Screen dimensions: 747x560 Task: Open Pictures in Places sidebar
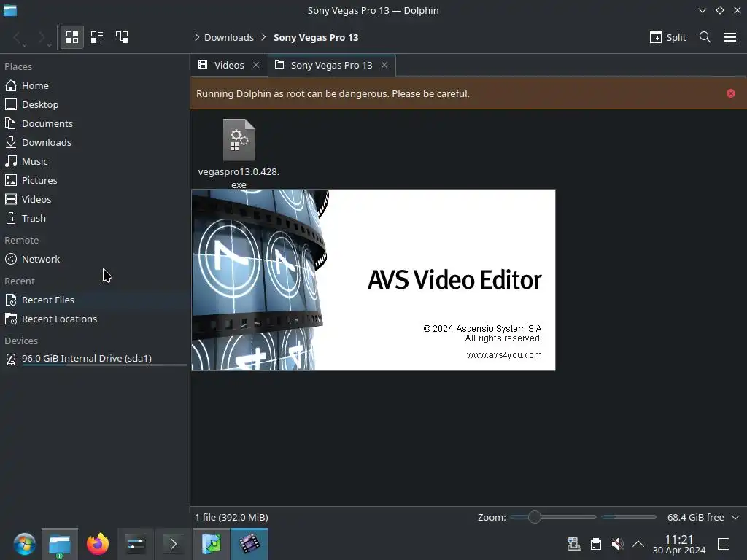coord(95,181)
